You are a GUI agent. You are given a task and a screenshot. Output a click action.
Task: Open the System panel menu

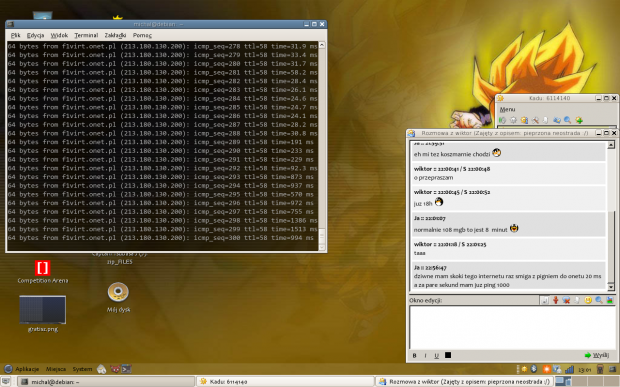[82, 369]
